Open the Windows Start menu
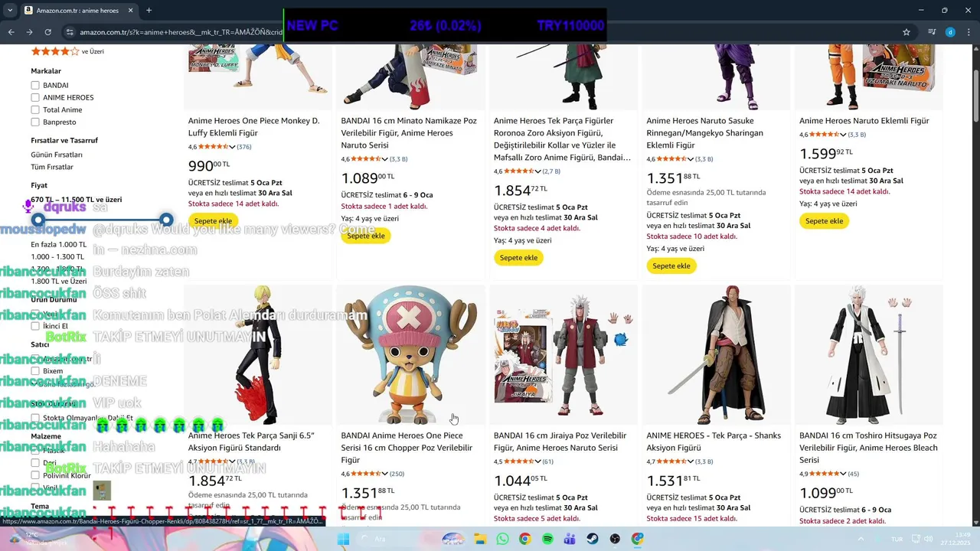Viewport: 980px width, 551px height. [343, 539]
